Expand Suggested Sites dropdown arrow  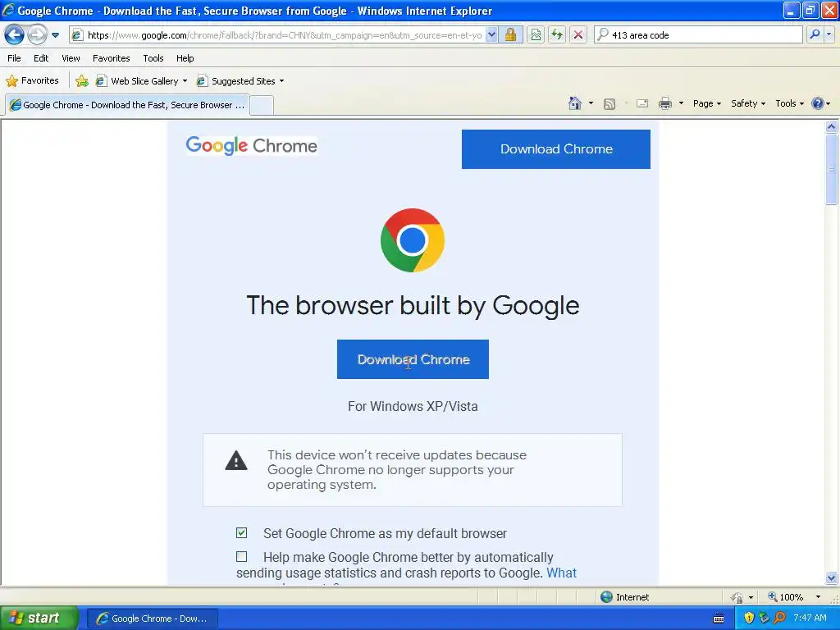click(282, 81)
